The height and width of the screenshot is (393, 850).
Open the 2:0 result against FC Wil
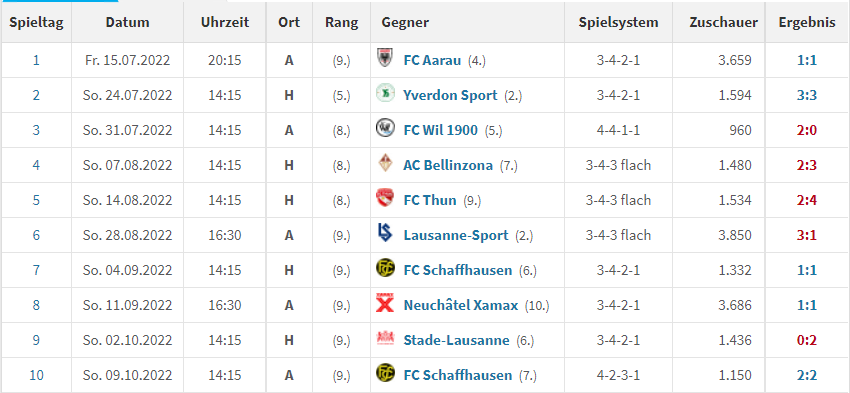click(807, 130)
